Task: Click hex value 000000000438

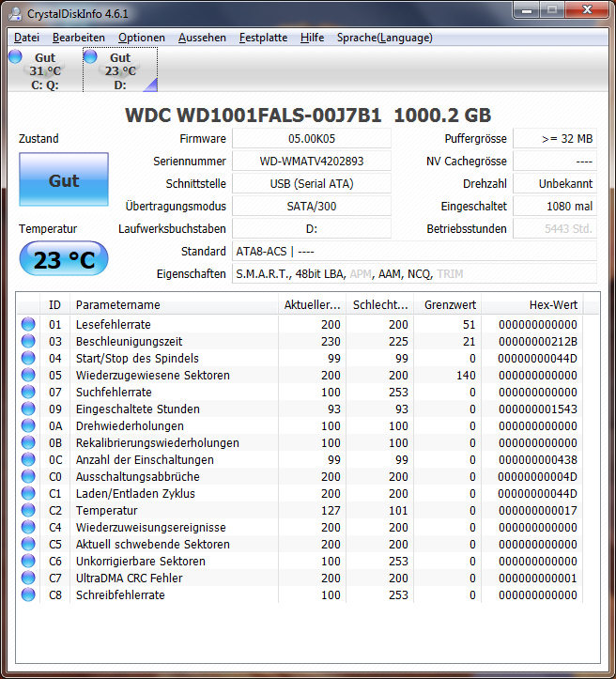Action: [538, 459]
